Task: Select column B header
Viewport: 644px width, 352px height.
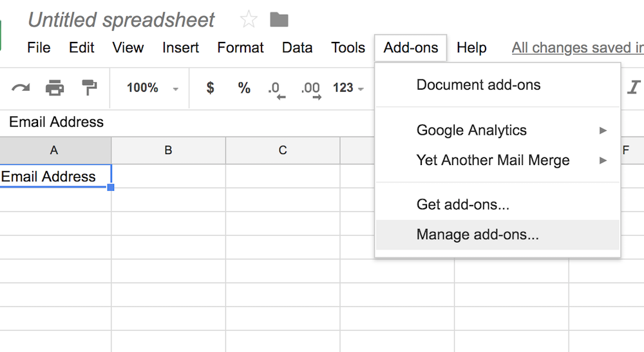Action: 168,150
